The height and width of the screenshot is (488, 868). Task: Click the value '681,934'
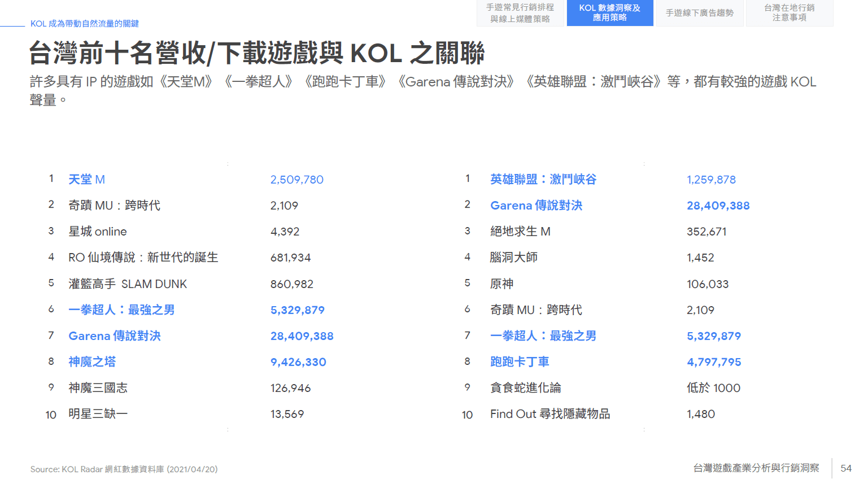click(x=290, y=258)
